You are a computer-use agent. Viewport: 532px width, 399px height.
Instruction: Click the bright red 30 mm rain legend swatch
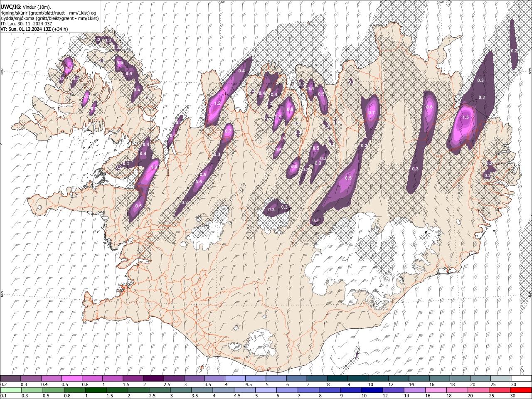pos(520,390)
